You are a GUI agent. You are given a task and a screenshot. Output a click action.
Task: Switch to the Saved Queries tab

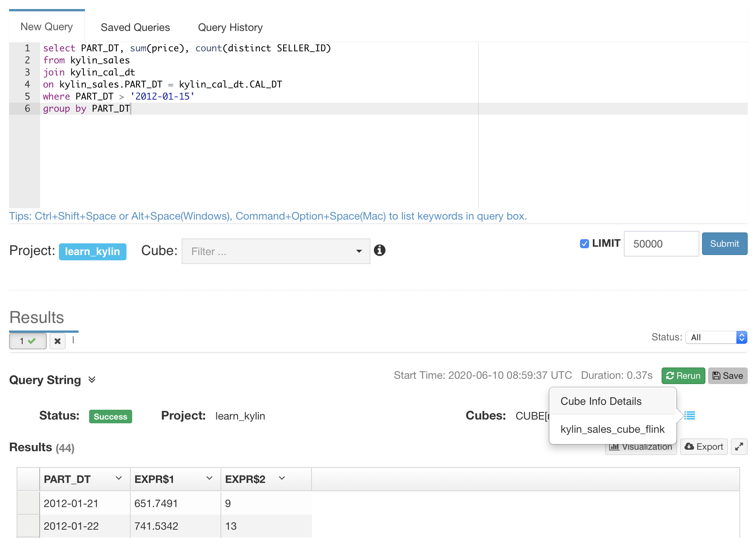135,27
